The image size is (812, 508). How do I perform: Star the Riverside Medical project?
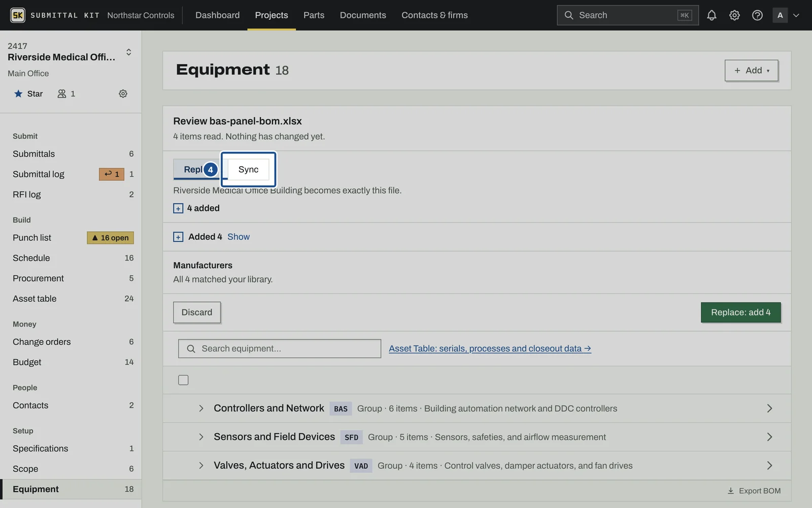[28, 93]
